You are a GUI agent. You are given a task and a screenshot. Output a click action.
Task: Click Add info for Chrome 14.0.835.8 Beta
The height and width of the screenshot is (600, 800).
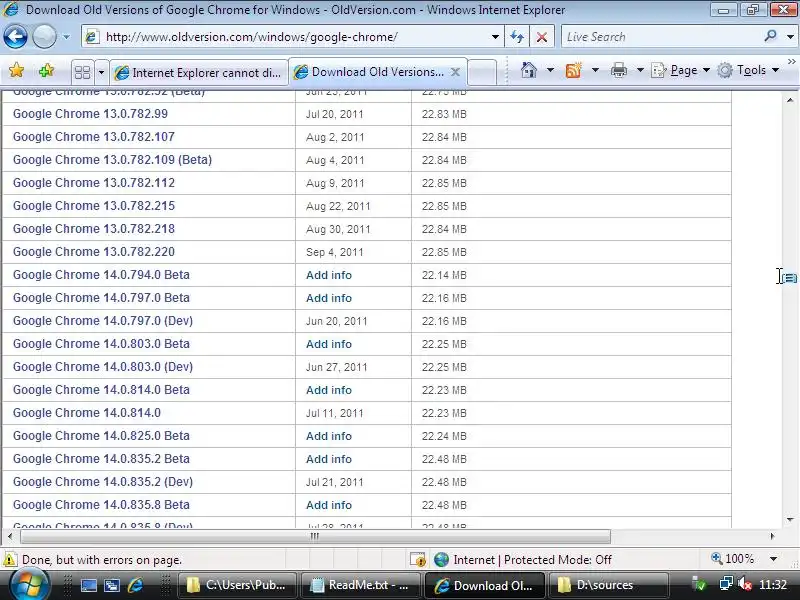pyautogui.click(x=329, y=505)
